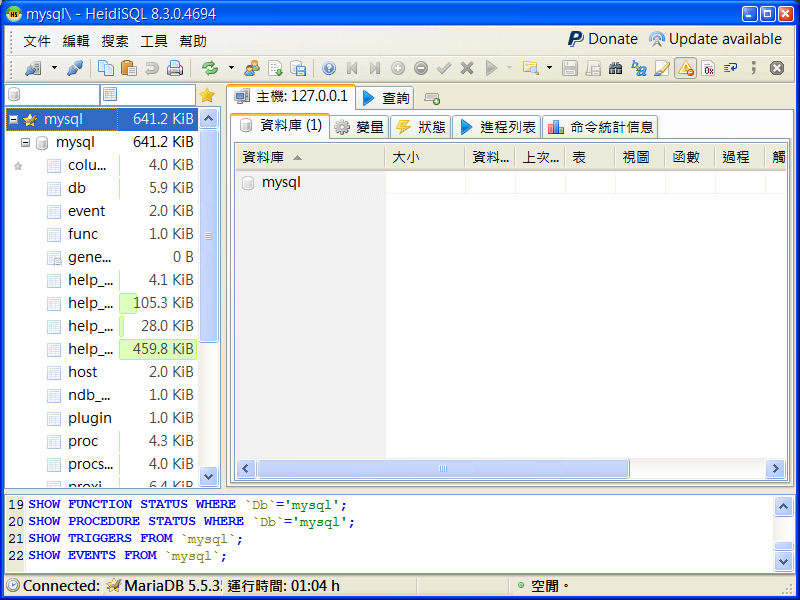Click the print icon
The height and width of the screenshot is (600, 800).
[174, 68]
